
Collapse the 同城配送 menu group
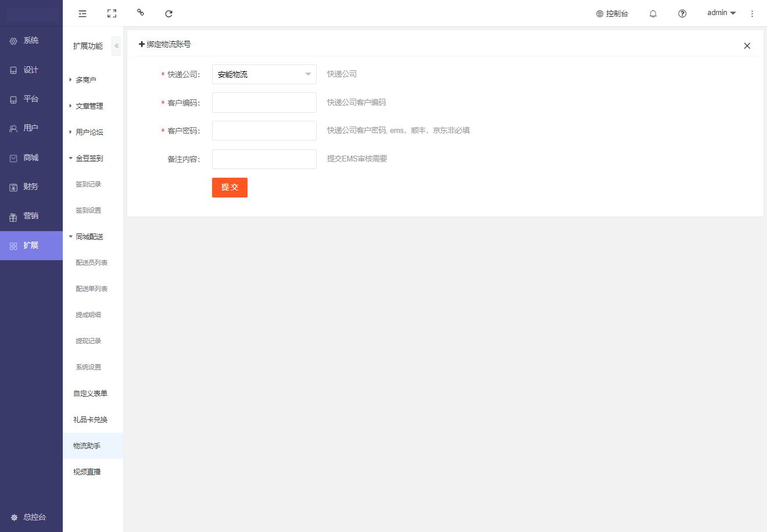click(89, 236)
